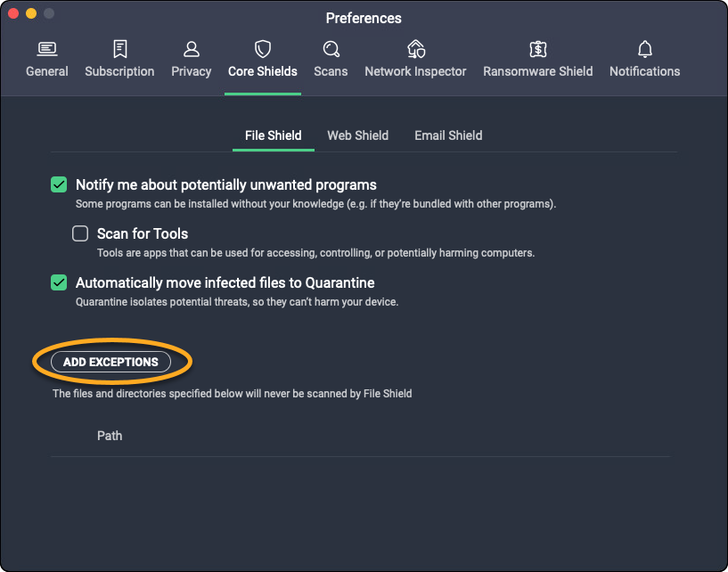
Task: Click the ADD EXCEPTIONS button
Action: coord(110,362)
